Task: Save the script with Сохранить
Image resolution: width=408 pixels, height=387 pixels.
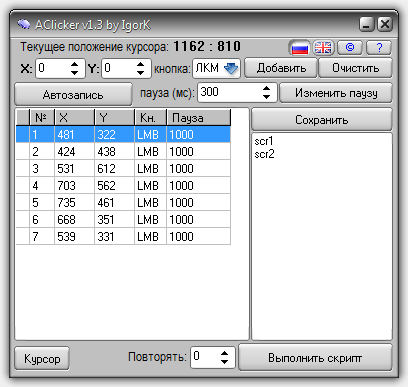Action: 322,120
